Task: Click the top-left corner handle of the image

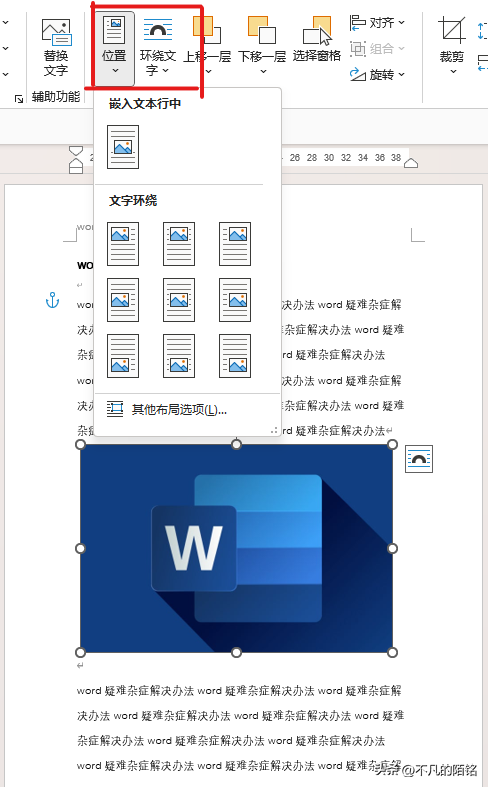Action: pos(80,444)
